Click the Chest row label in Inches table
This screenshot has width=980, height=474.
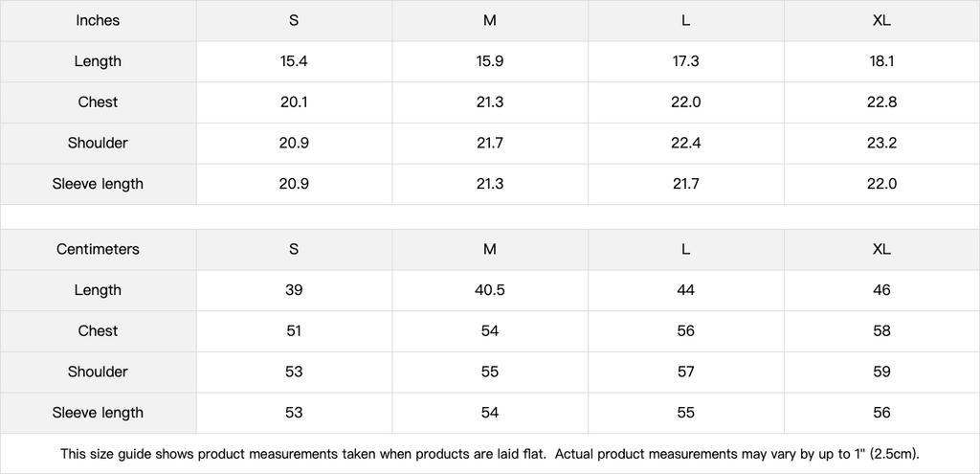coord(98,102)
